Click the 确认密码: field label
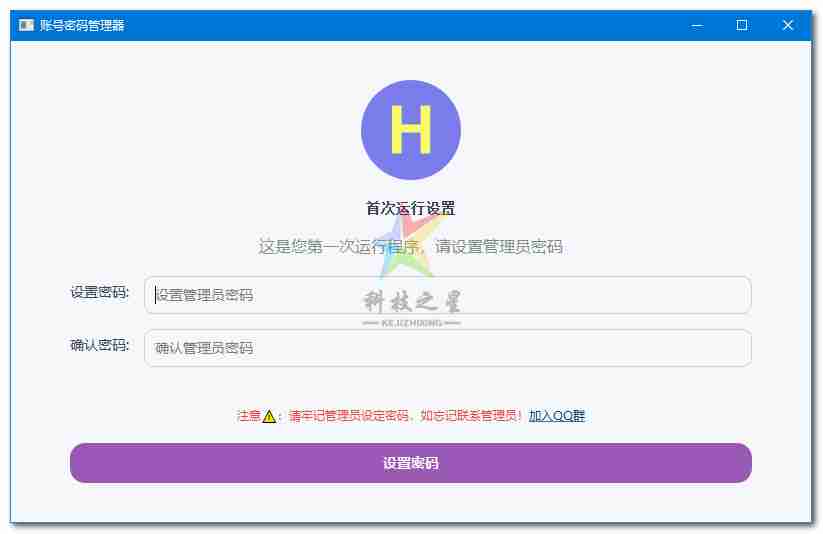823x534 pixels. [x=100, y=345]
